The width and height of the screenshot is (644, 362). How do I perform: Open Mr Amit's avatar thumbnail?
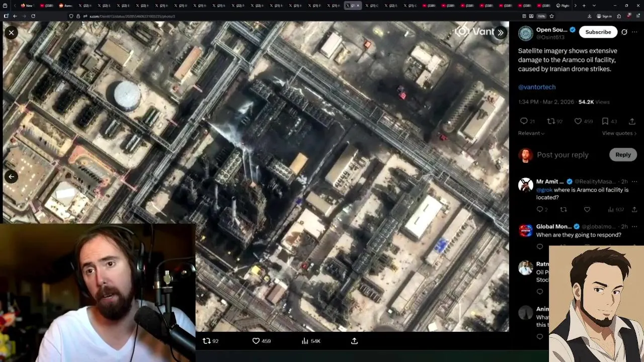click(x=526, y=185)
